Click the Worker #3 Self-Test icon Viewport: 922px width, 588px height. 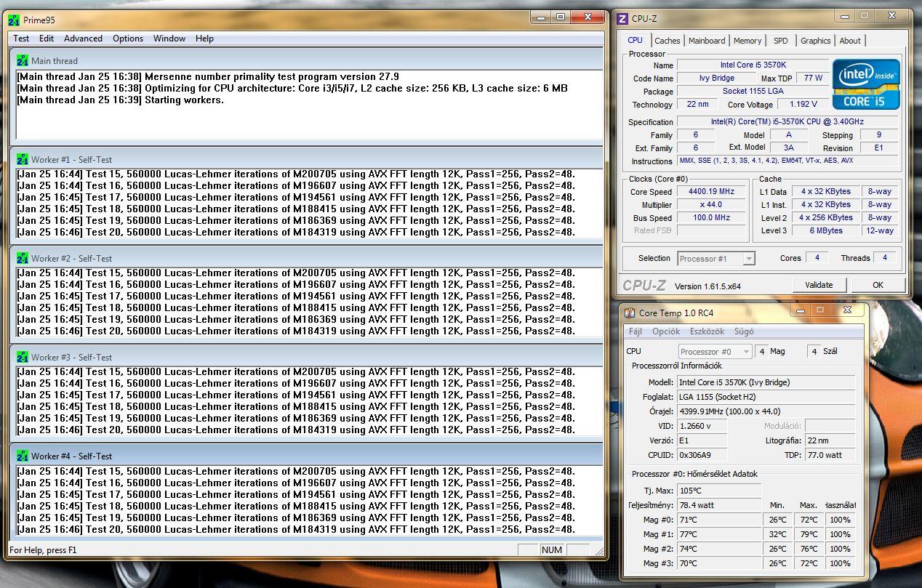click(x=22, y=357)
